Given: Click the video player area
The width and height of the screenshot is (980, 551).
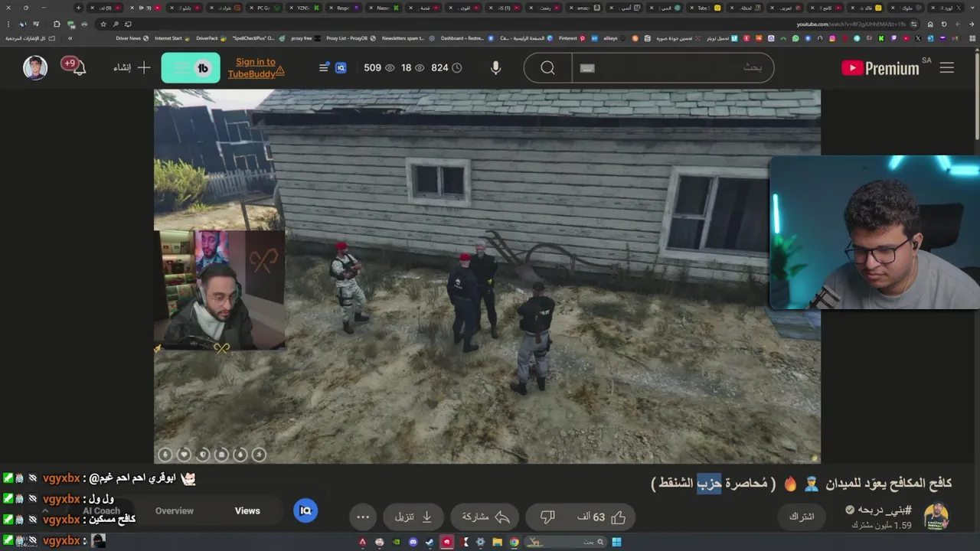Looking at the screenshot, I should coord(487,276).
